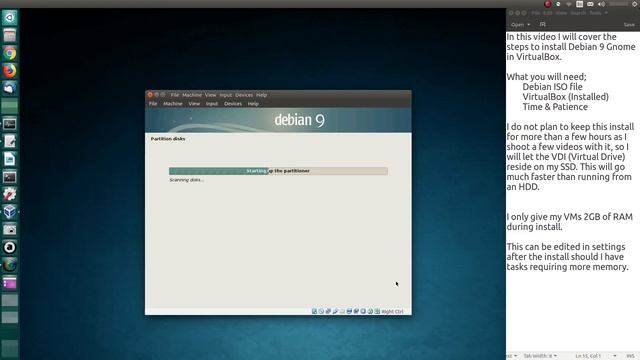Click the shared folders status icon

342,311
